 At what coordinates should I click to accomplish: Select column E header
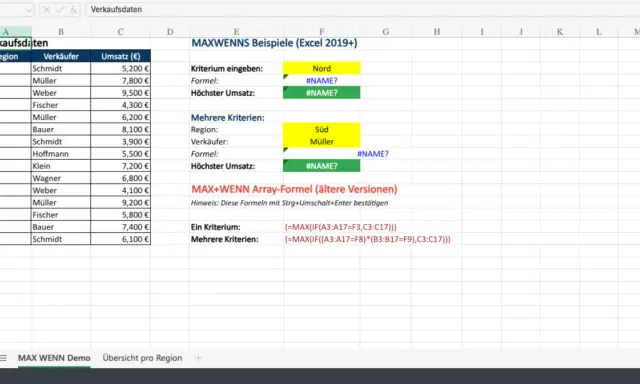coord(236,32)
